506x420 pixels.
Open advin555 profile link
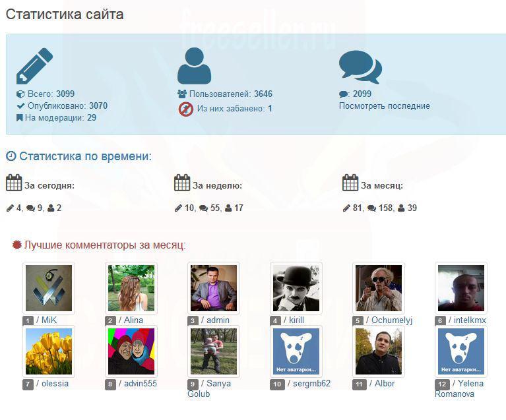141,383
